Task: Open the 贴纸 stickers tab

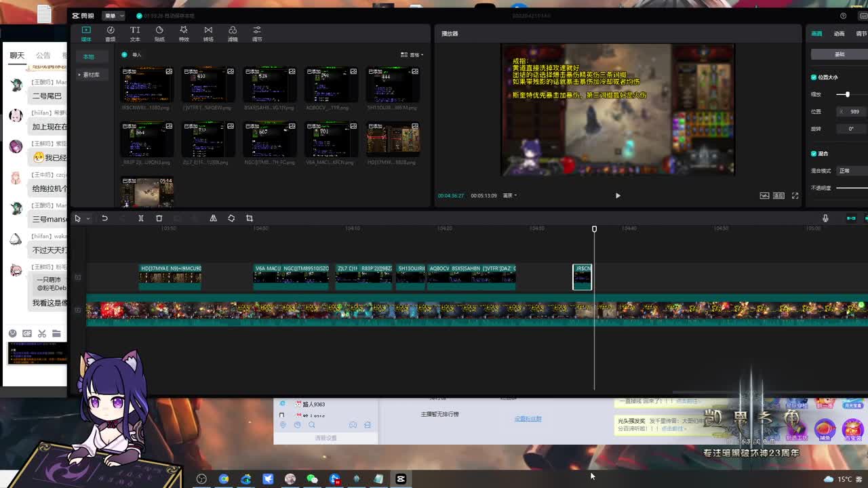Action: (159, 34)
